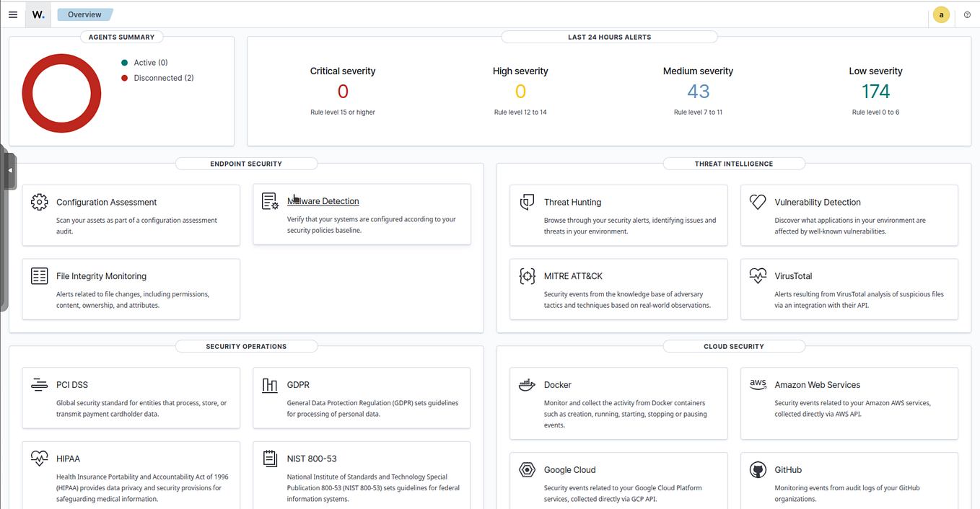Open MITRE ATT&CK via its braces icon
Screen dimensions: 980x509
tap(527, 276)
